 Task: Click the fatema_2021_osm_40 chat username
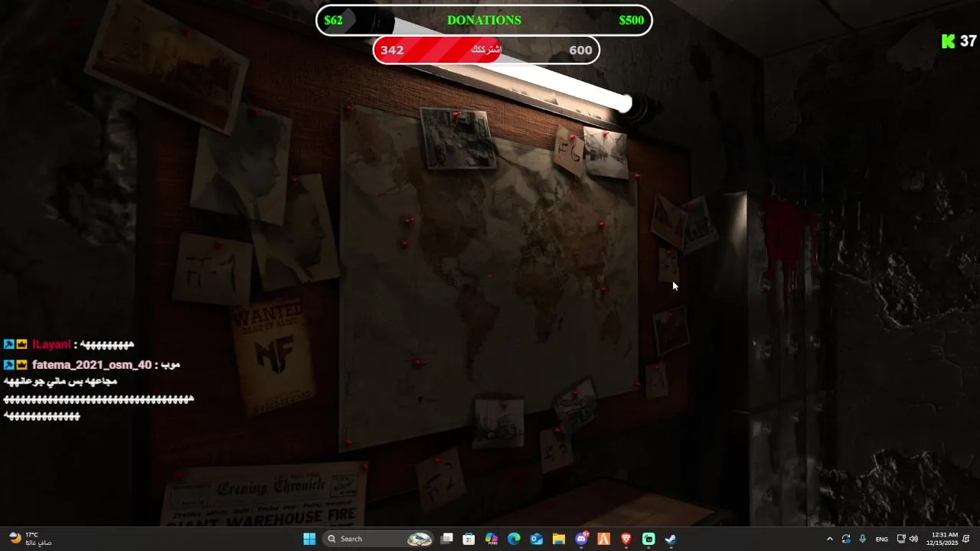[x=92, y=365]
